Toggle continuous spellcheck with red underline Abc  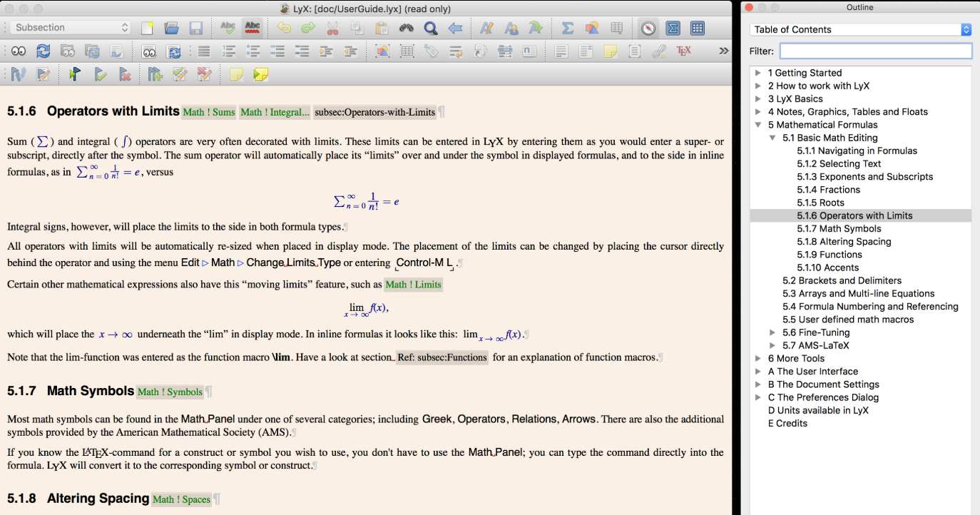pos(251,28)
